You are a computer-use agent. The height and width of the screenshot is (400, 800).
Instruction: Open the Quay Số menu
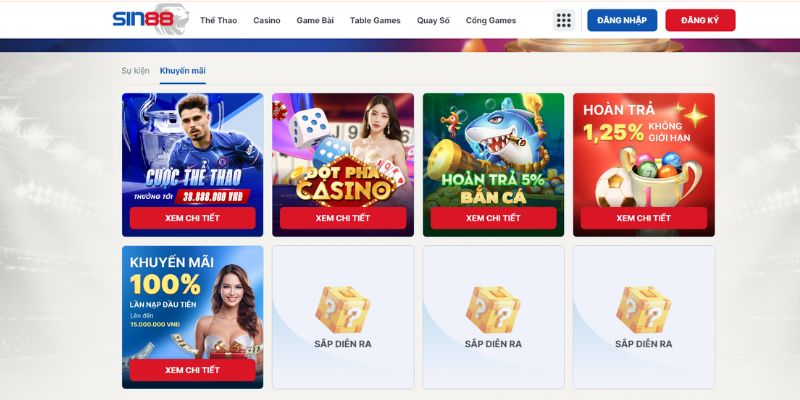[x=433, y=20]
